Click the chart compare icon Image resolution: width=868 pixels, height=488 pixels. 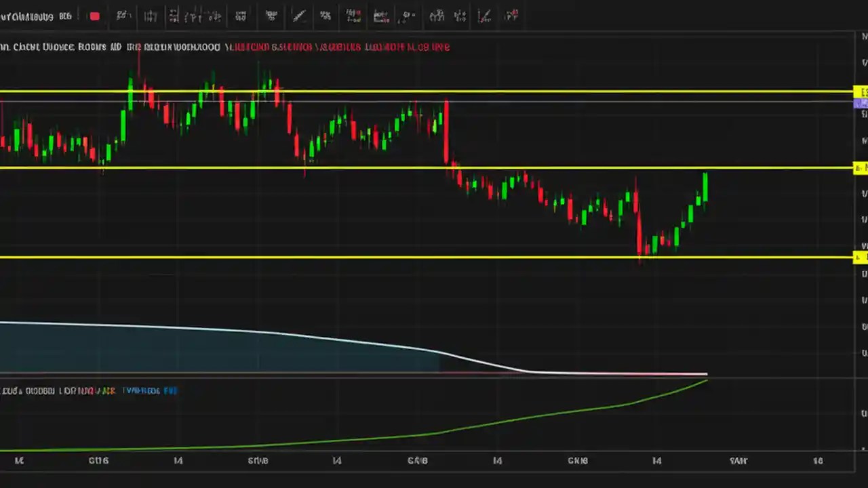(x=408, y=16)
